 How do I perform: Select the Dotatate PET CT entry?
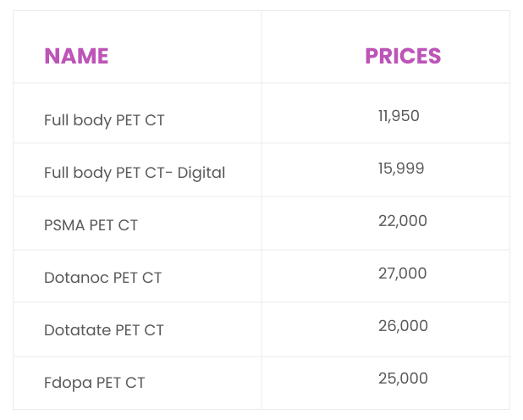[104, 330]
